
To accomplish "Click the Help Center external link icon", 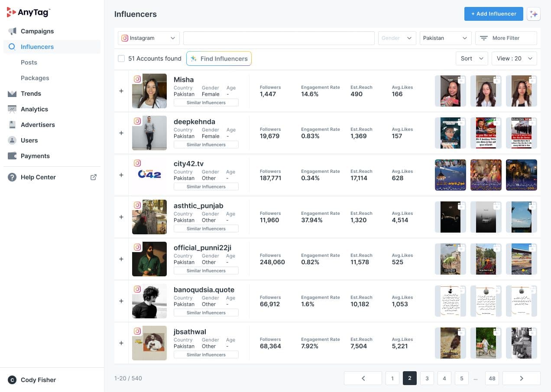I will tap(94, 177).
